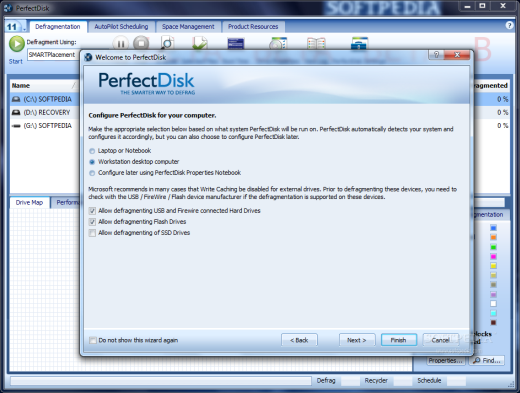Click the green checkmark document toolbar icon
Image resolution: width=520 pixels, height=393 pixels.
click(x=200, y=43)
